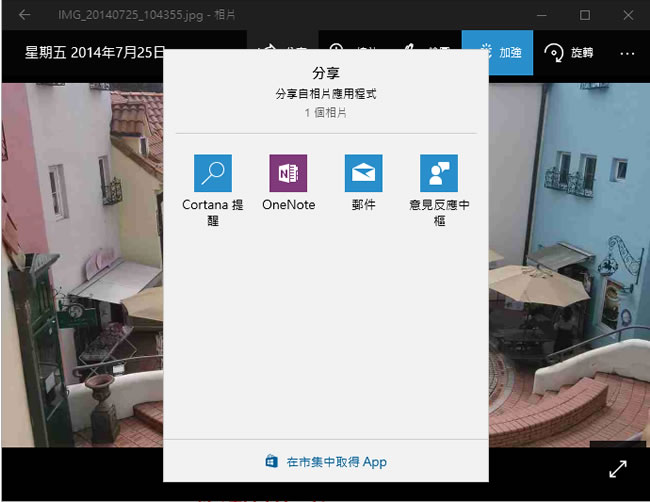
Task: Open the more options ellipsis menu
Action: coord(627,53)
